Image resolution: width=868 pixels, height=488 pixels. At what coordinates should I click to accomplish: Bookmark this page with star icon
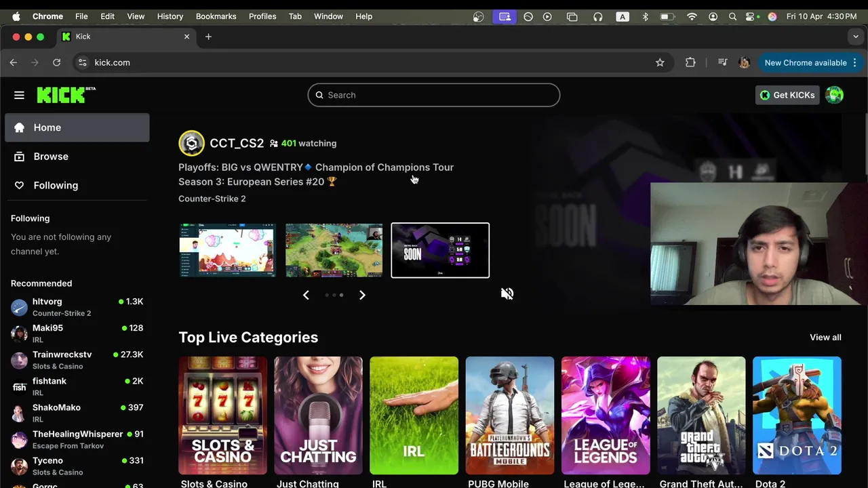click(x=660, y=62)
